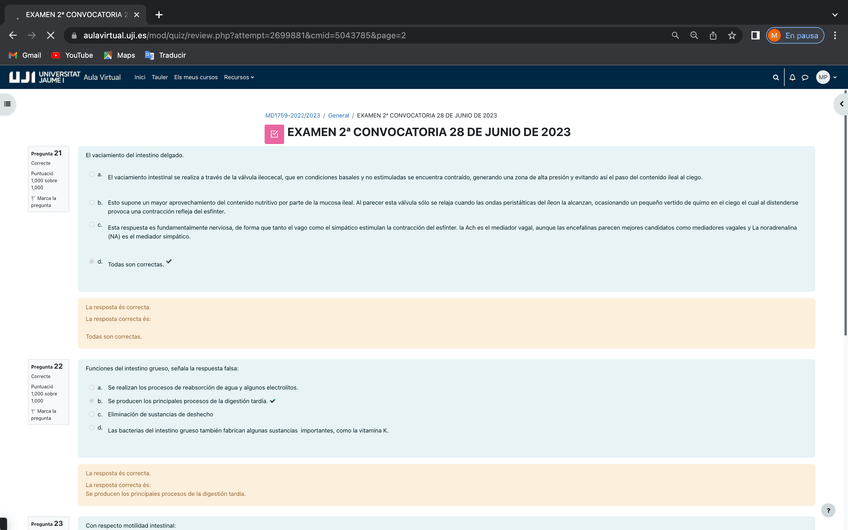848x530 pixels.
Task: Open the MP user profile menu
Action: click(x=824, y=77)
